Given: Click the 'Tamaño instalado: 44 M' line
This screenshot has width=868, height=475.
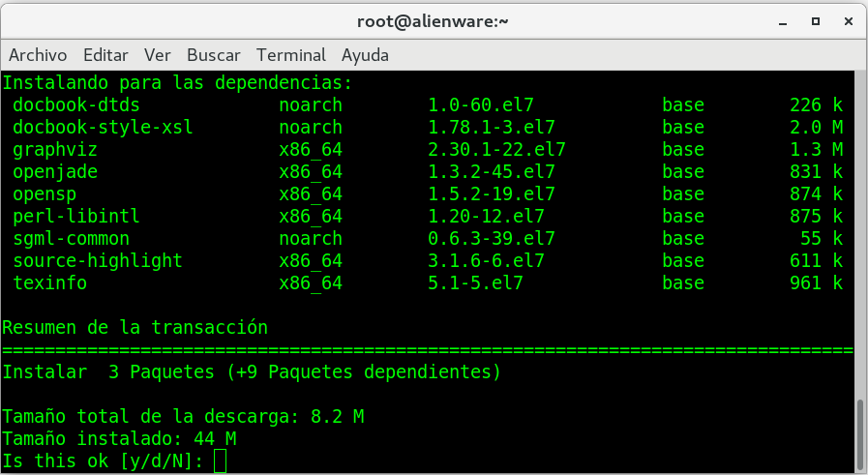Looking at the screenshot, I should pyautogui.click(x=119, y=439).
